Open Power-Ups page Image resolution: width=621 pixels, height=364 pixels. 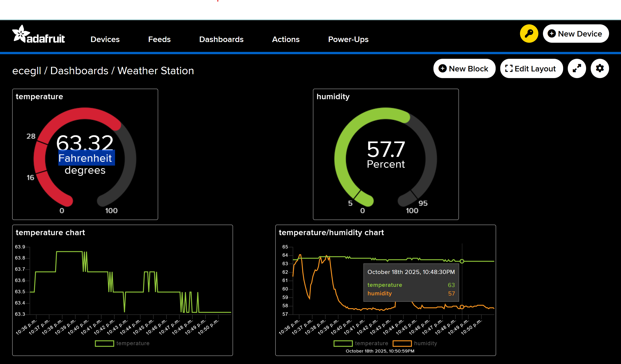coord(348,40)
